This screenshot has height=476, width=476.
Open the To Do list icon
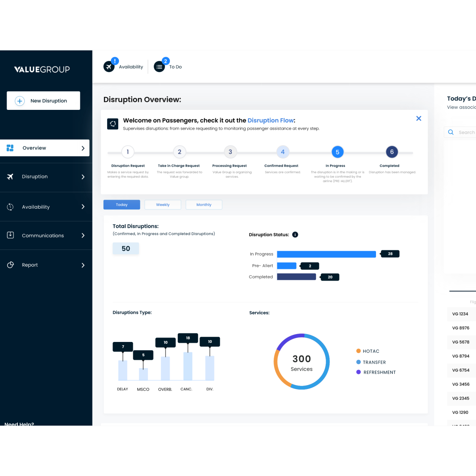(159, 66)
